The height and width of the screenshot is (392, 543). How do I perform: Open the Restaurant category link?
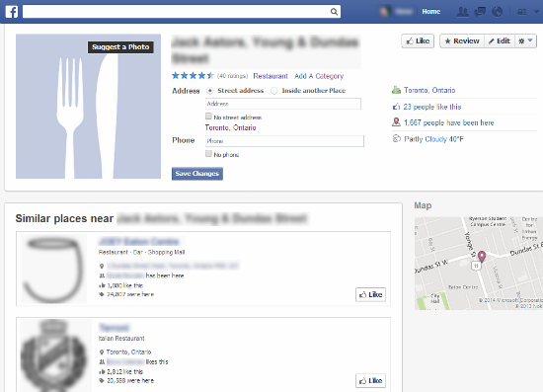[x=271, y=76]
